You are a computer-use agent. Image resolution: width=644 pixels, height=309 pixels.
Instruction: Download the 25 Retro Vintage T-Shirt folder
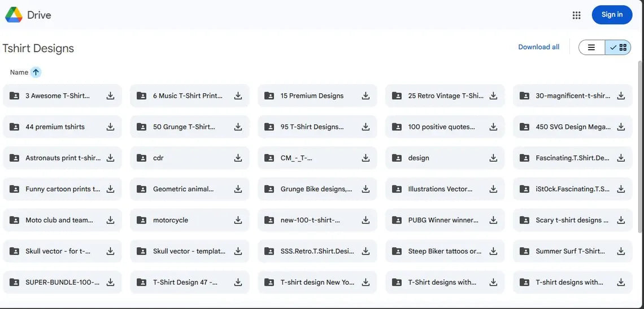click(493, 95)
